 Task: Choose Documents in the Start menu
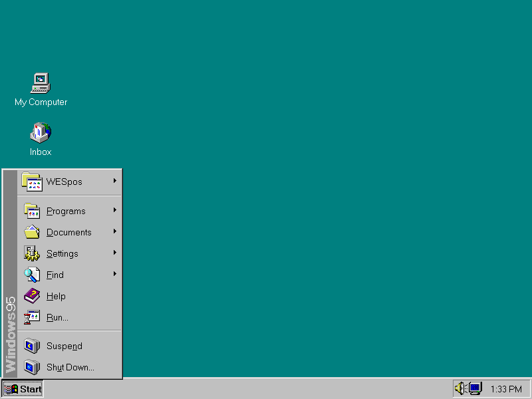click(x=69, y=232)
